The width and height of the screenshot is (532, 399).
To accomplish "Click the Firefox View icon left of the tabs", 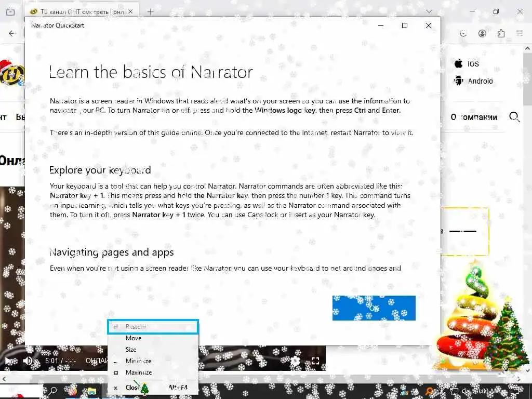I will point(10,11).
